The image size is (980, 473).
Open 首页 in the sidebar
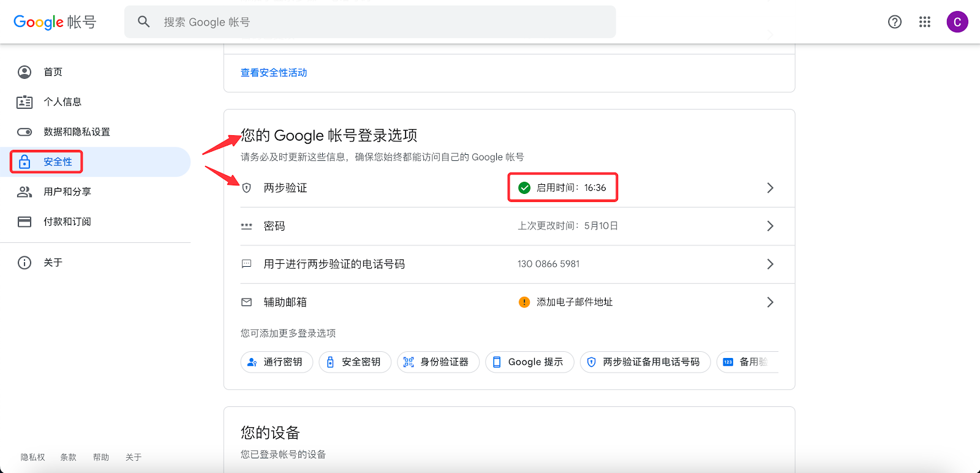click(96, 72)
